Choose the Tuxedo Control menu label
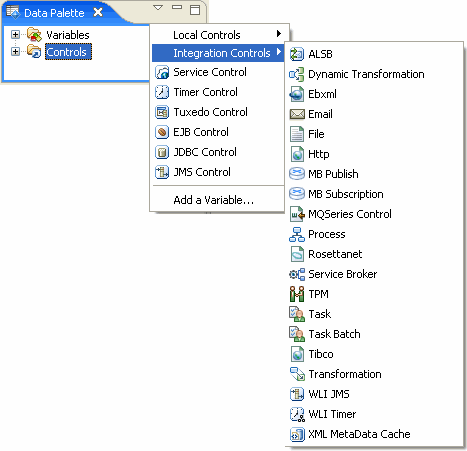 pos(210,112)
